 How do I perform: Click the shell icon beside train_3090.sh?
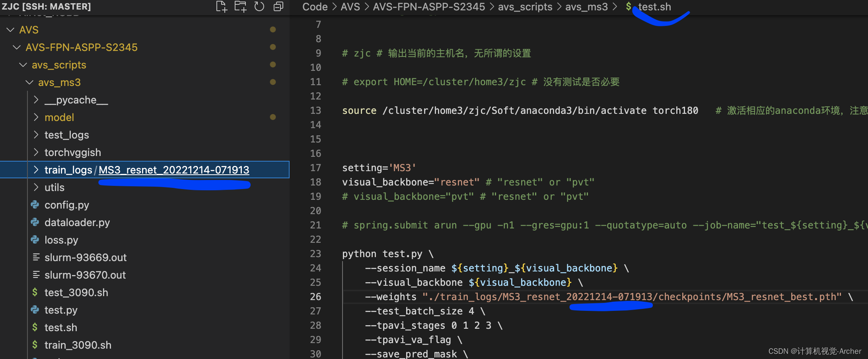coord(35,345)
